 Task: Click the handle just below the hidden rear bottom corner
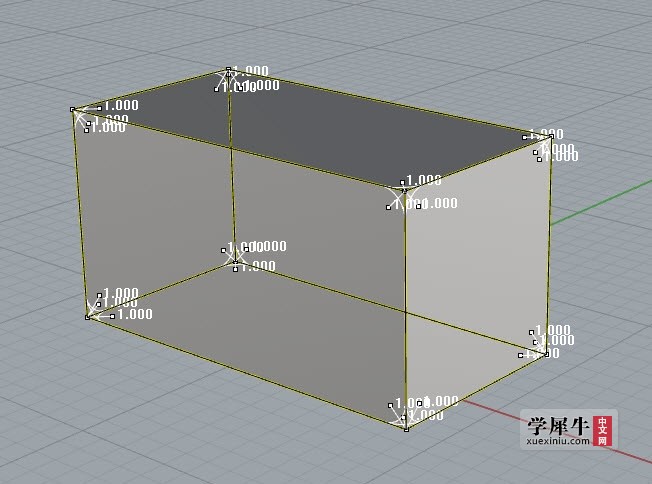(236, 269)
